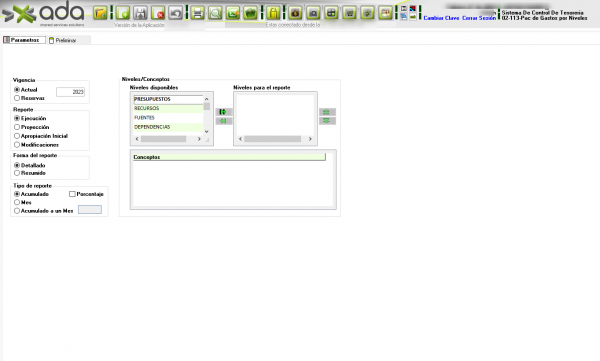This screenshot has width=600, height=361.
Task: Click right arrow of Niveles para el reporte scrollbar
Action: [310, 139]
